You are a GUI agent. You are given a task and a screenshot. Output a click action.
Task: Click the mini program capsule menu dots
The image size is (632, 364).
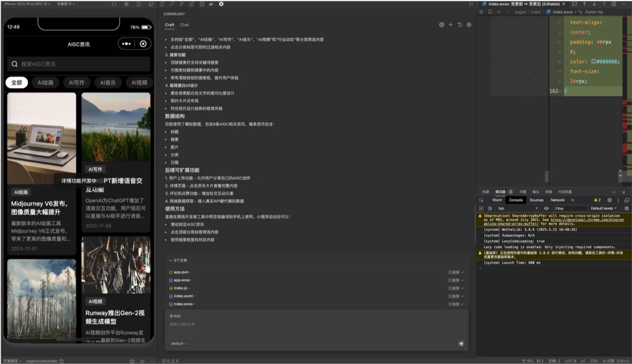pos(126,44)
